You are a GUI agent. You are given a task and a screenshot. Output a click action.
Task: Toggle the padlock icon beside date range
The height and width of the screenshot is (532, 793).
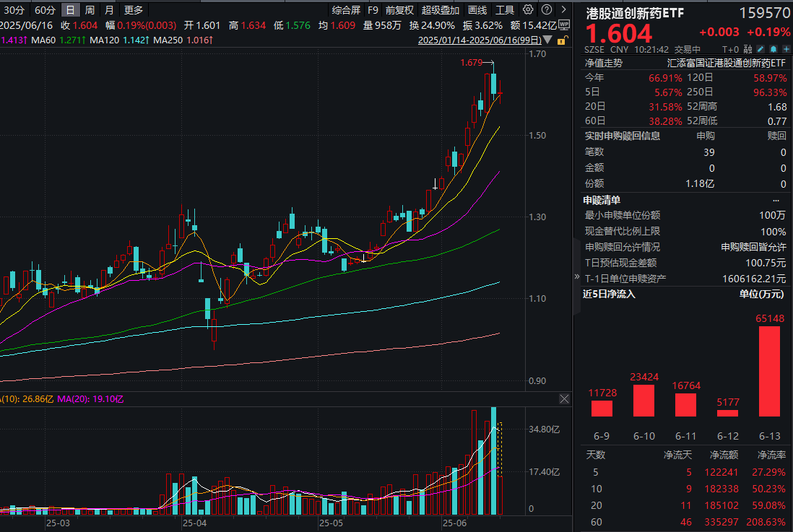tap(563, 42)
